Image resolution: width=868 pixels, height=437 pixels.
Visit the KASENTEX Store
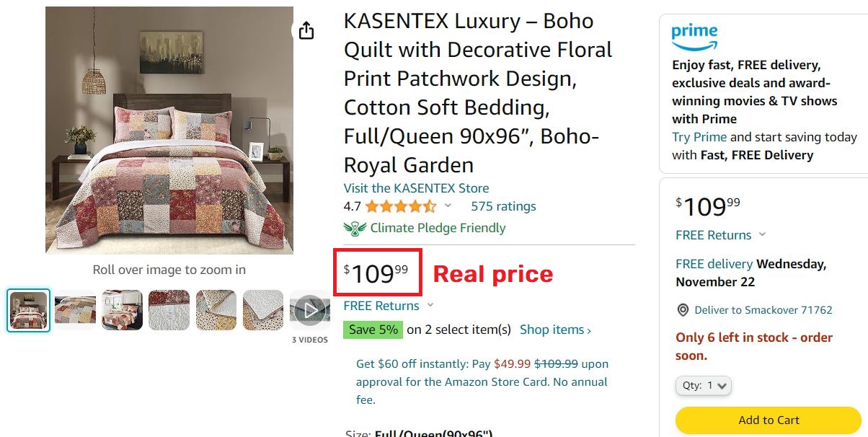pos(415,187)
